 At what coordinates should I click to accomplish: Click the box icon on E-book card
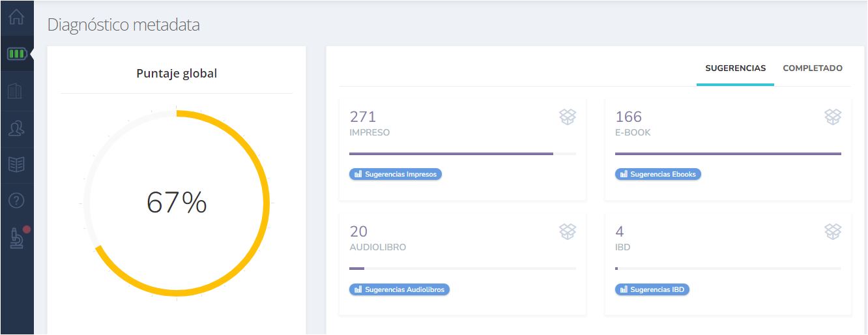click(x=833, y=117)
